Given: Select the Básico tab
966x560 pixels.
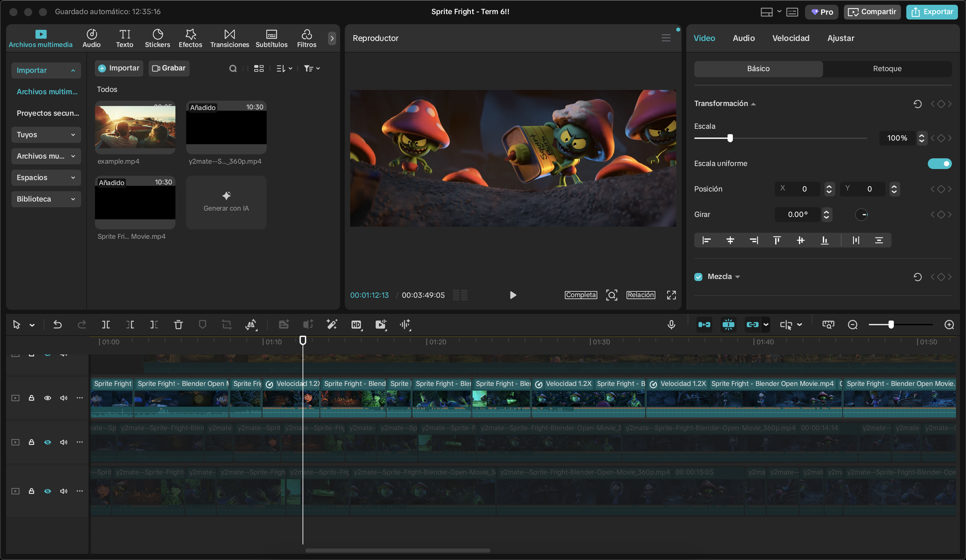Looking at the screenshot, I should [x=758, y=69].
